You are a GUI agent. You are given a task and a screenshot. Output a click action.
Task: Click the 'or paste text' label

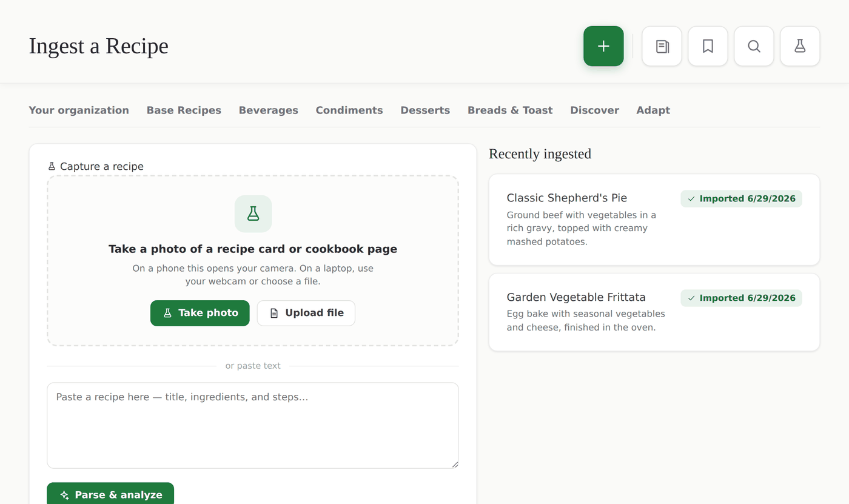point(253,366)
